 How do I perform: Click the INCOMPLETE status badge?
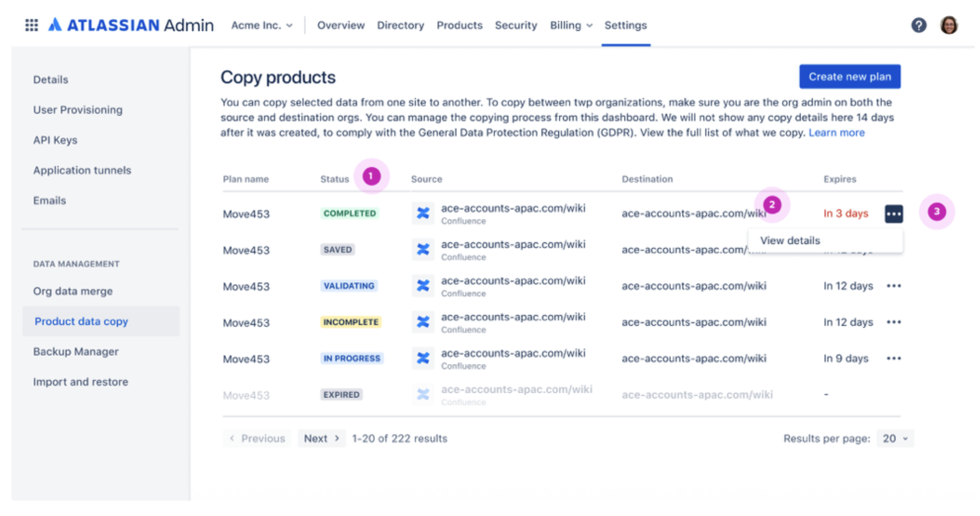coord(351,322)
